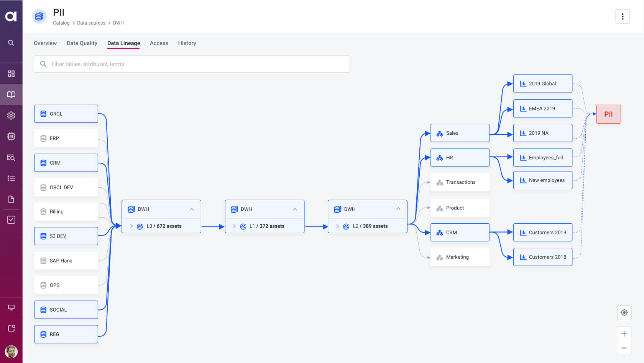The width and height of the screenshot is (644, 363).
Task: Expand the L2 / 389 assets row
Action: [x=337, y=226]
